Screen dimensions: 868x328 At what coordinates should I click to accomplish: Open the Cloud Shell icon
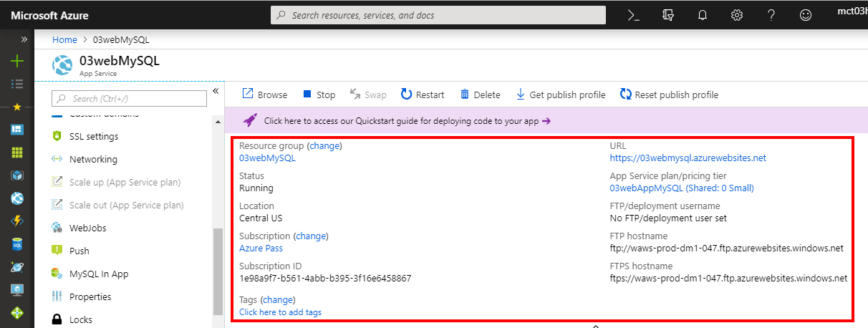(633, 15)
